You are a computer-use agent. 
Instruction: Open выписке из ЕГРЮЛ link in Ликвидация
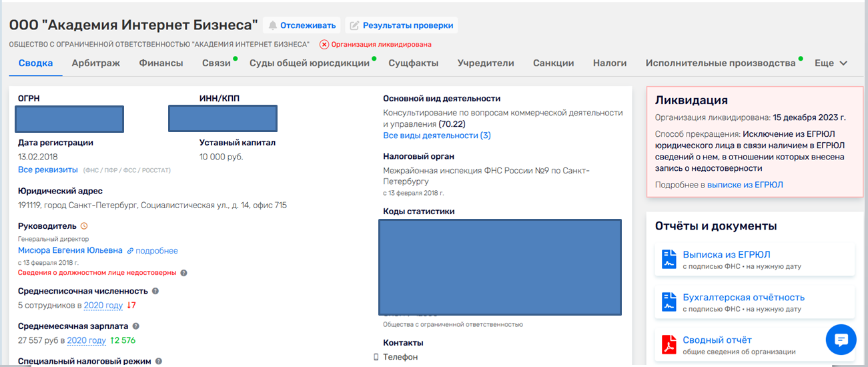[x=745, y=185]
